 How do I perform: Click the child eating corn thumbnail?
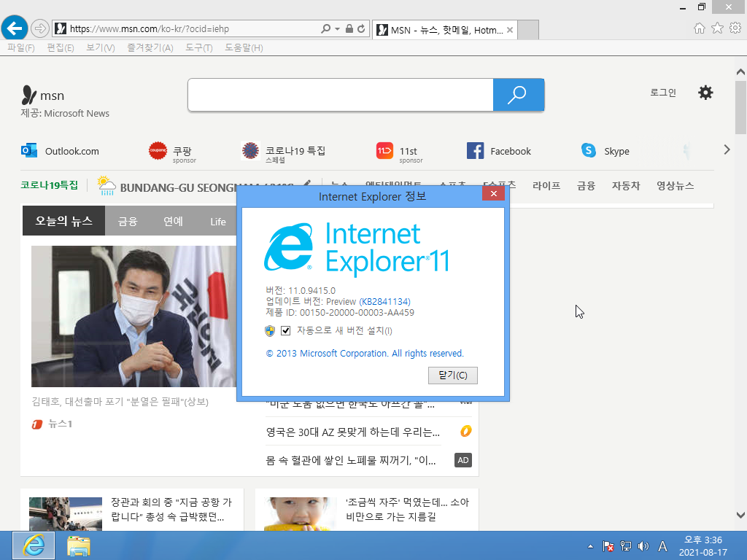(x=300, y=514)
